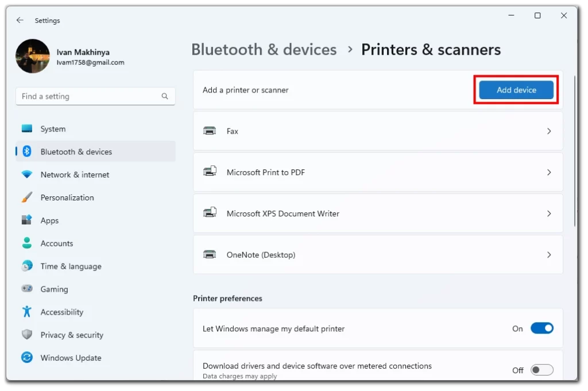Click Ivan Makhinya's profile picture
The height and width of the screenshot is (391, 588).
click(33, 56)
